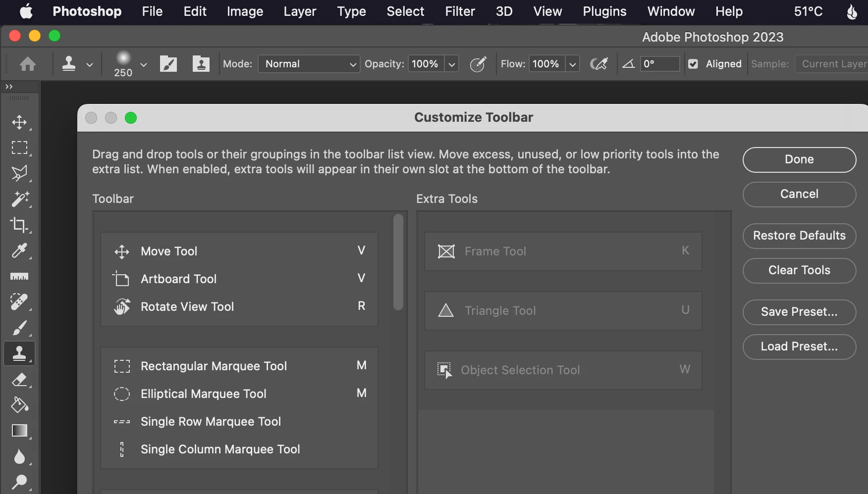Select the Rectangular Marquee tool in left toolbar

(19, 148)
